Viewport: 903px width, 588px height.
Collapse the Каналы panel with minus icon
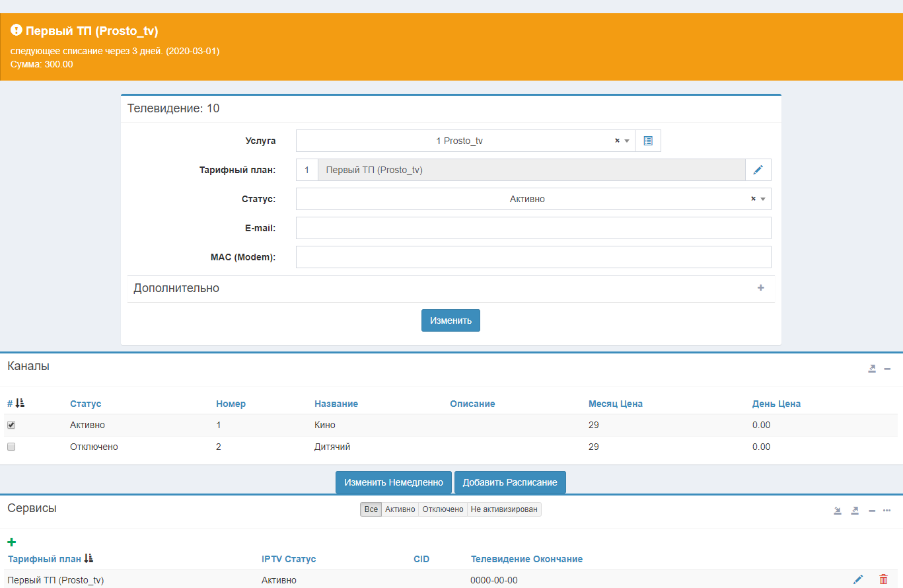tap(888, 369)
